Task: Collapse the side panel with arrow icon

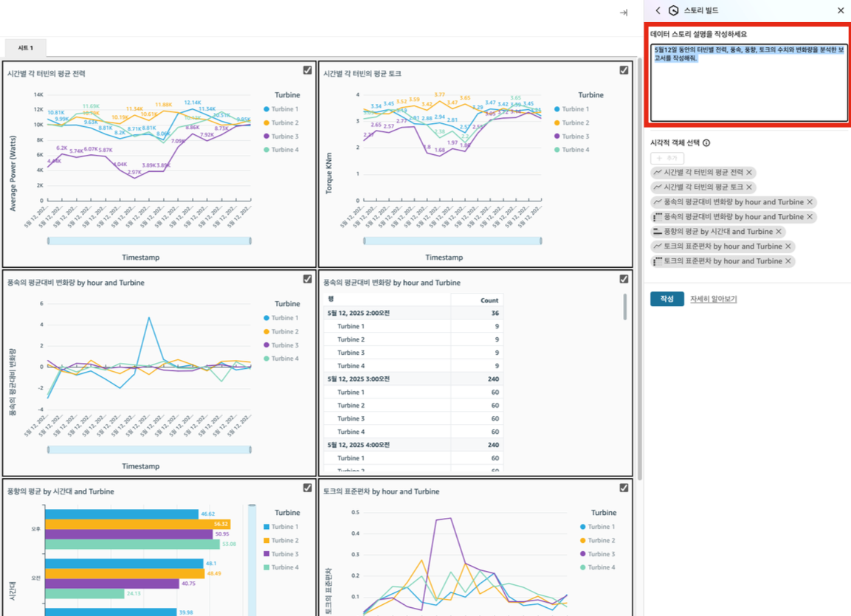Action: point(624,13)
